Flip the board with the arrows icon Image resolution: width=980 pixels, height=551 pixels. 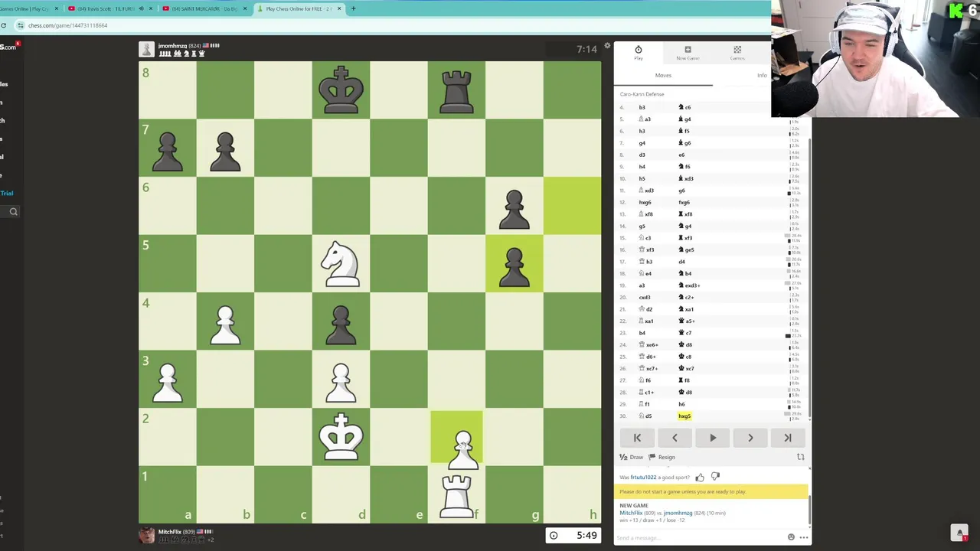click(x=800, y=457)
